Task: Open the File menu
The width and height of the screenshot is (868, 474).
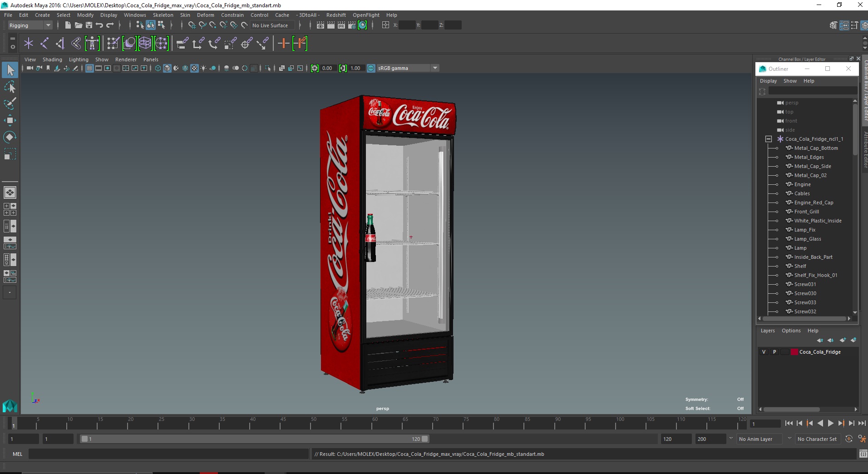Action: [8, 15]
